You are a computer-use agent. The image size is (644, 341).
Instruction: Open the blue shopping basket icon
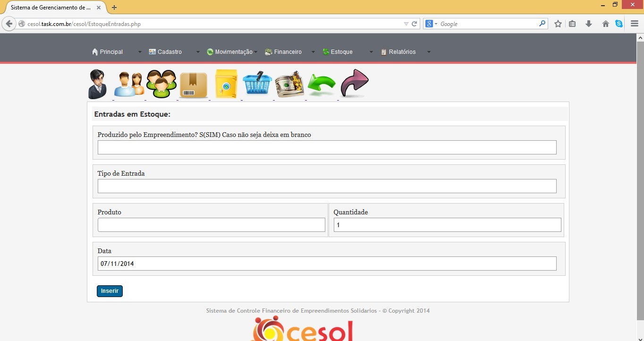[x=257, y=84]
